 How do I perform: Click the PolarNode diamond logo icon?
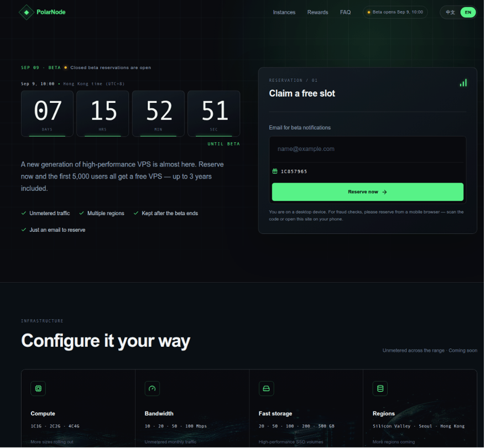coord(27,12)
